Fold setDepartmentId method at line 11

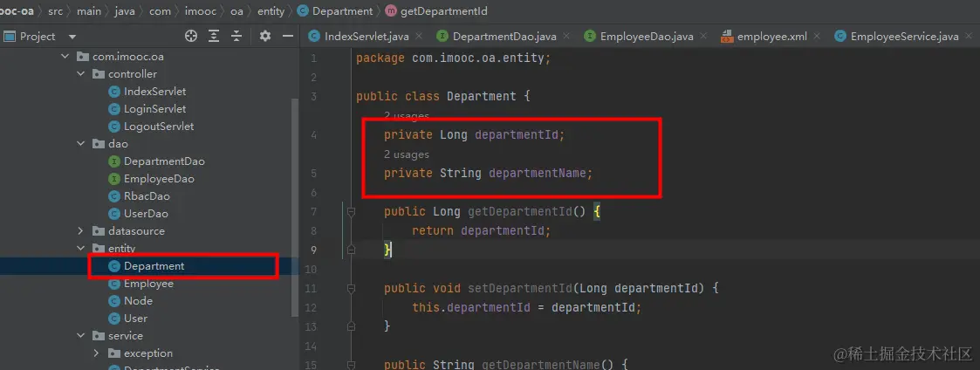(351, 289)
